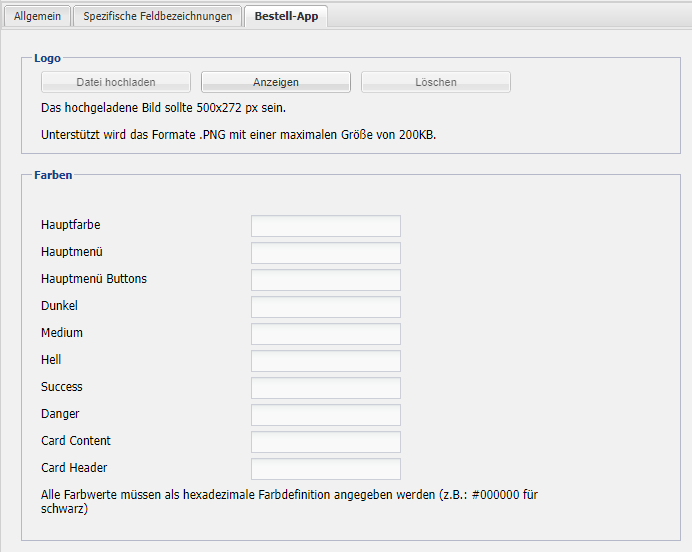The height and width of the screenshot is (552, 692).
Task: Select the Bestell-App tab
Action: tap(285, 16)
